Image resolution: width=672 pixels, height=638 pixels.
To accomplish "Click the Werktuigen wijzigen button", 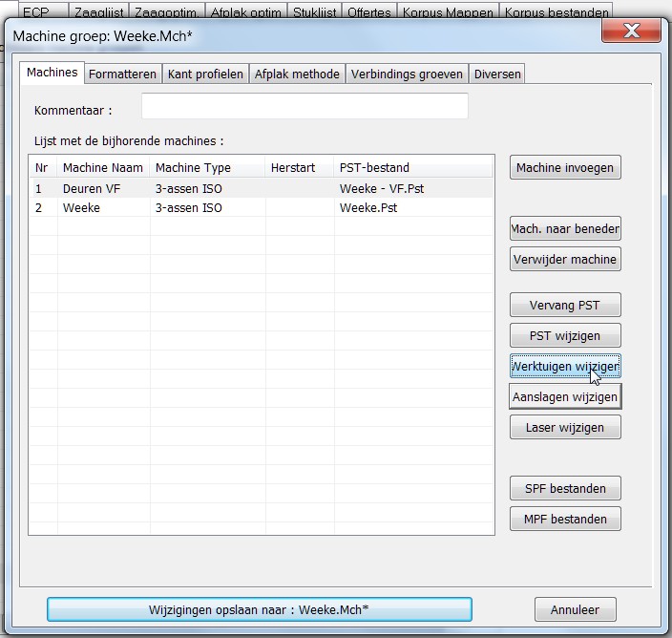I will (565, 366).
